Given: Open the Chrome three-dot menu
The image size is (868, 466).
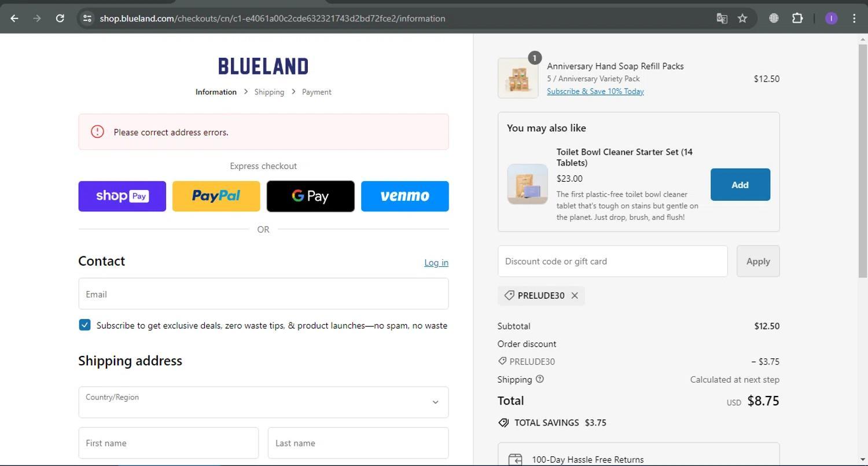Looking at the screenshot, I should pyautogui.click(x=854, y=19).
